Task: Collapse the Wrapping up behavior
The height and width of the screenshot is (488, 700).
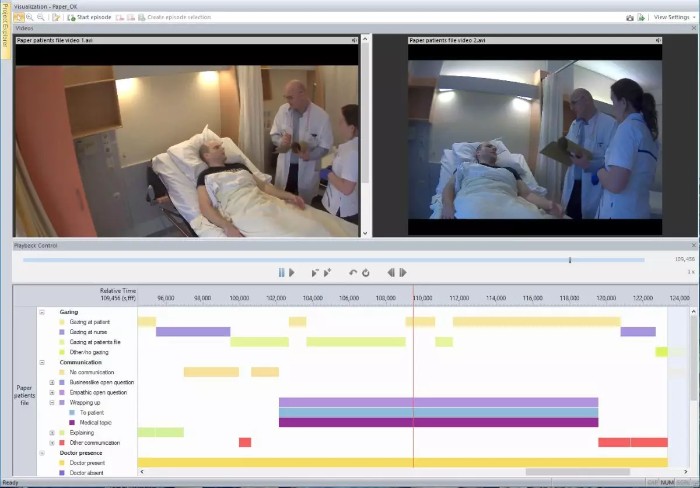Action: tap(52, 403)
